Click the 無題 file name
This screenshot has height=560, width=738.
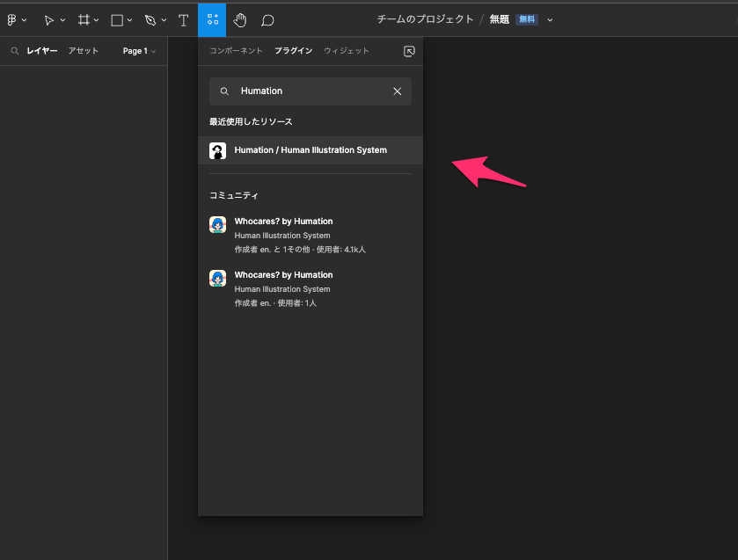tap(500, 19)
